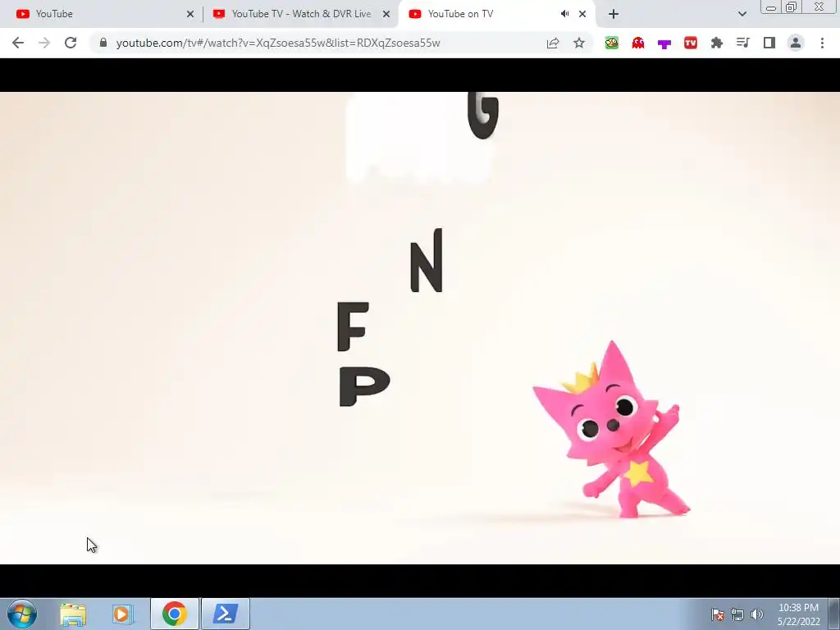
Task: Minimize the Chrome window
Action: pos(771,7)
